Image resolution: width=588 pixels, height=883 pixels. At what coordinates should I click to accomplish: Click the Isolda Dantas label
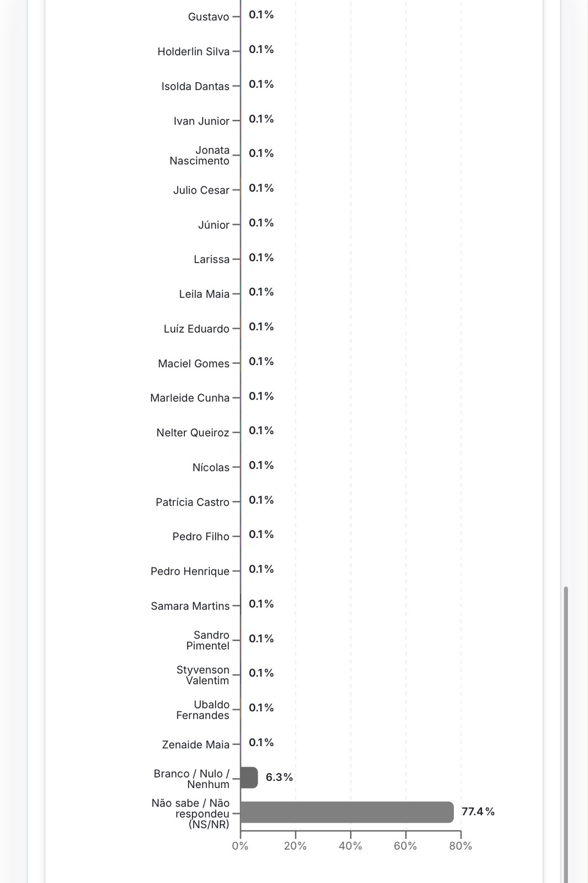[x=195, y=86]
